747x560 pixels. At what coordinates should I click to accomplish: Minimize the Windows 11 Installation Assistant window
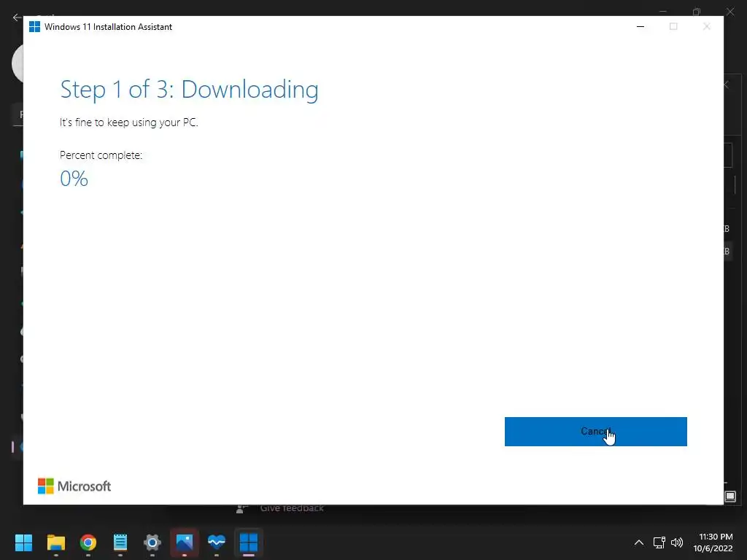point(640,27)
